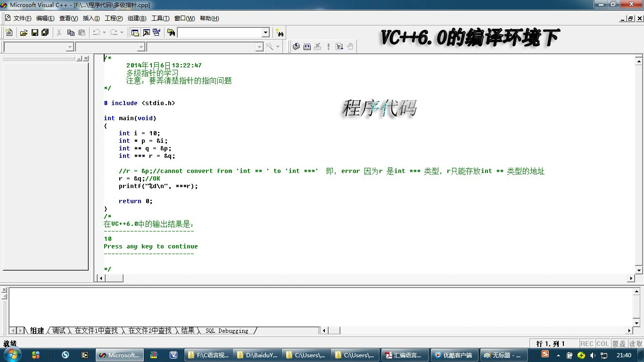Open the 编辑(E) menu
Viewport: 644px width, 362px height.
(45, 18)
